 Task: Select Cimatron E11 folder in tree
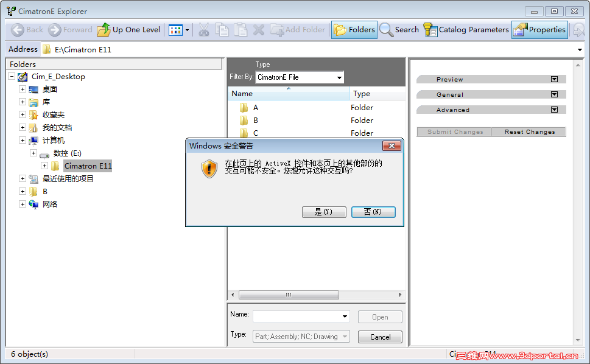(x=88, y=166)
